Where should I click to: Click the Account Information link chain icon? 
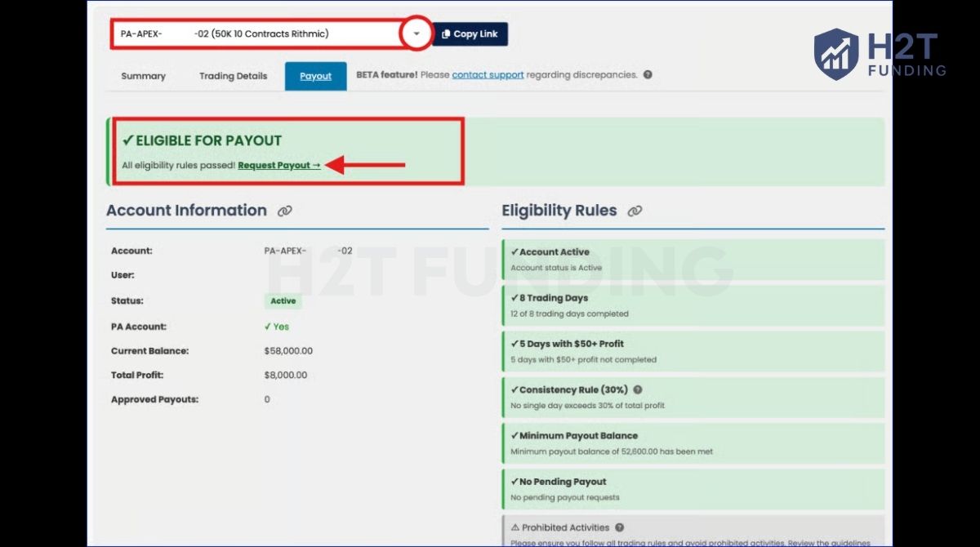coord(283,211)
